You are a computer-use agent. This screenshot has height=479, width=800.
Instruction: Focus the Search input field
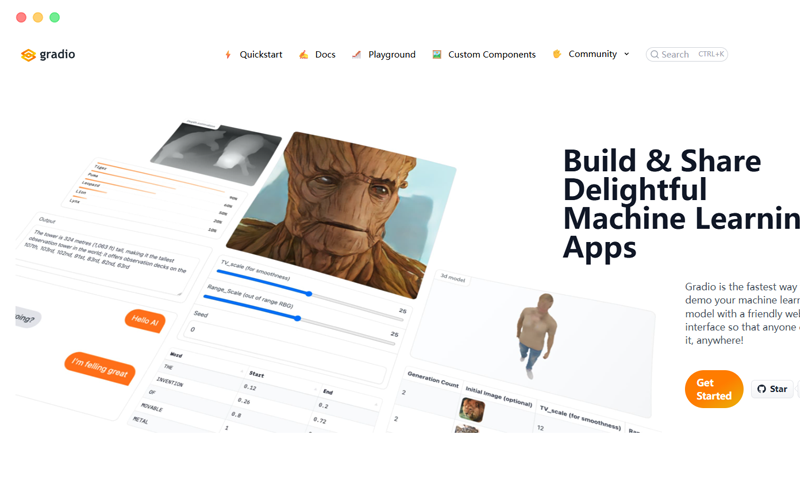pyautogui.click(x=687, y=55)
